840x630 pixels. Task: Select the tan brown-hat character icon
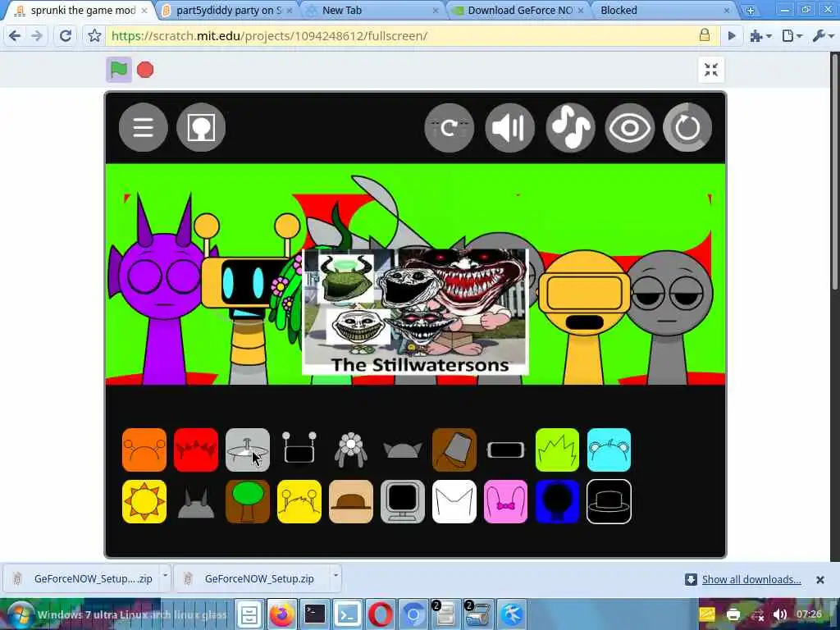point(351,502)
